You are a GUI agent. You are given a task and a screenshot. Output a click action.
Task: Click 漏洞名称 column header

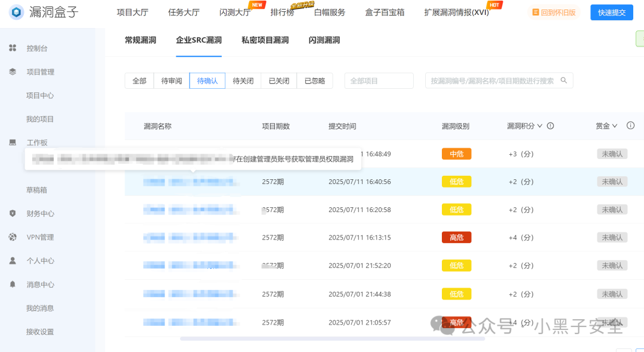157,126
